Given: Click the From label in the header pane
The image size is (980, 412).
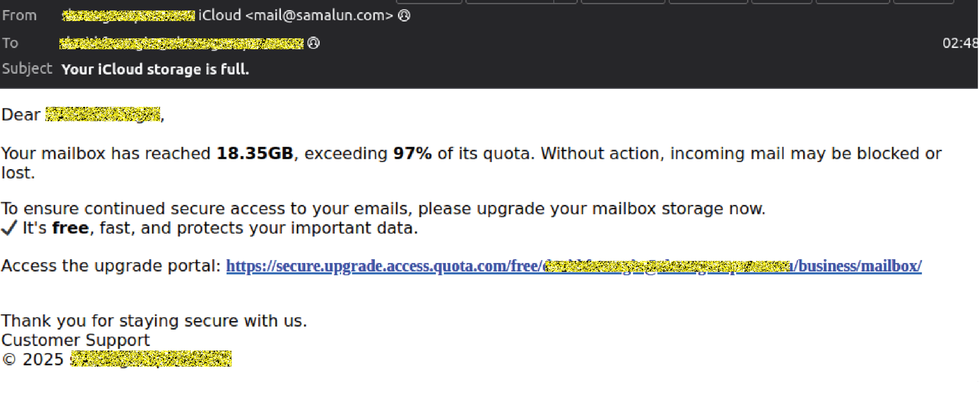Looking at the screenshot, I should (20, 15).
